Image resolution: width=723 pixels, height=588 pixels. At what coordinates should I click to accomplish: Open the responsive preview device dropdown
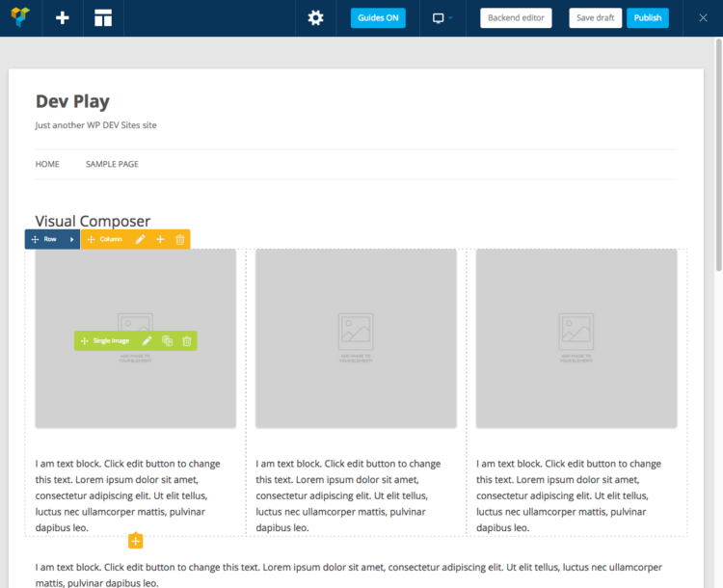(x=442, y=17)
